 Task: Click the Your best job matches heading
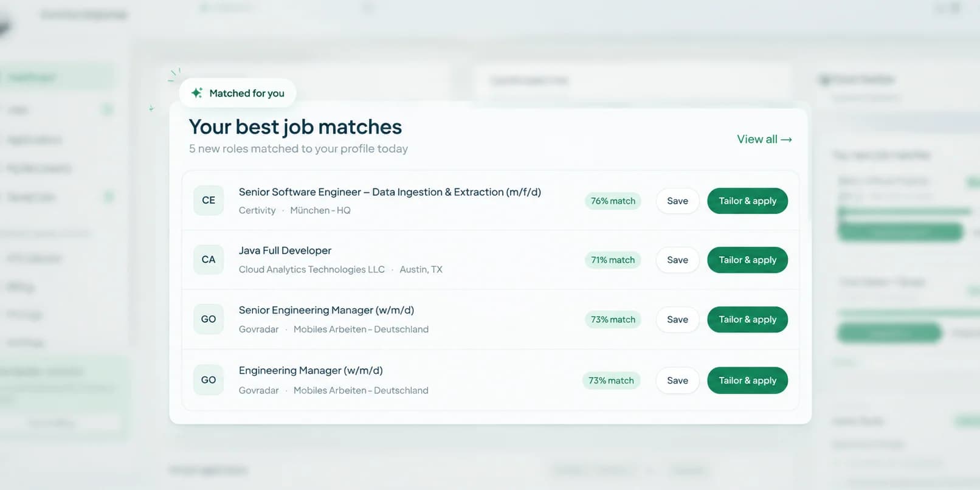(295, 127)
